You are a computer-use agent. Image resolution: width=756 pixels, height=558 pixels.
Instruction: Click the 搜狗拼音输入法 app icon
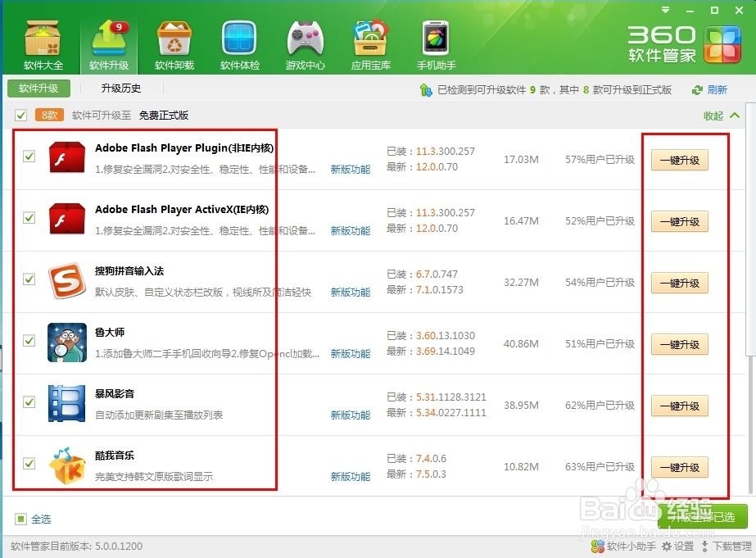(67, 279)
